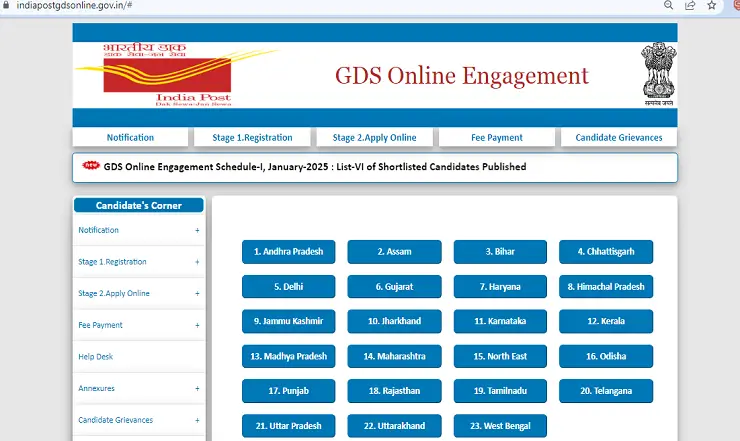Pick the 10. Jharkhand button

click(395, 321)
